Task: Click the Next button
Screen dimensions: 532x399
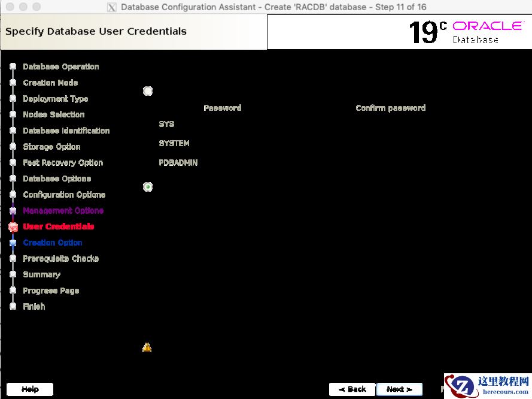Action: (399, 389)
